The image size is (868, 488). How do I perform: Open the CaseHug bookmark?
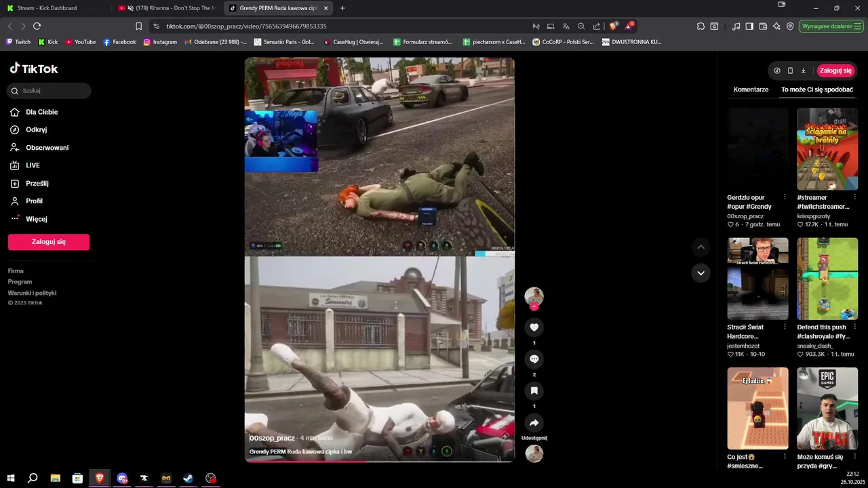point(353,41)
